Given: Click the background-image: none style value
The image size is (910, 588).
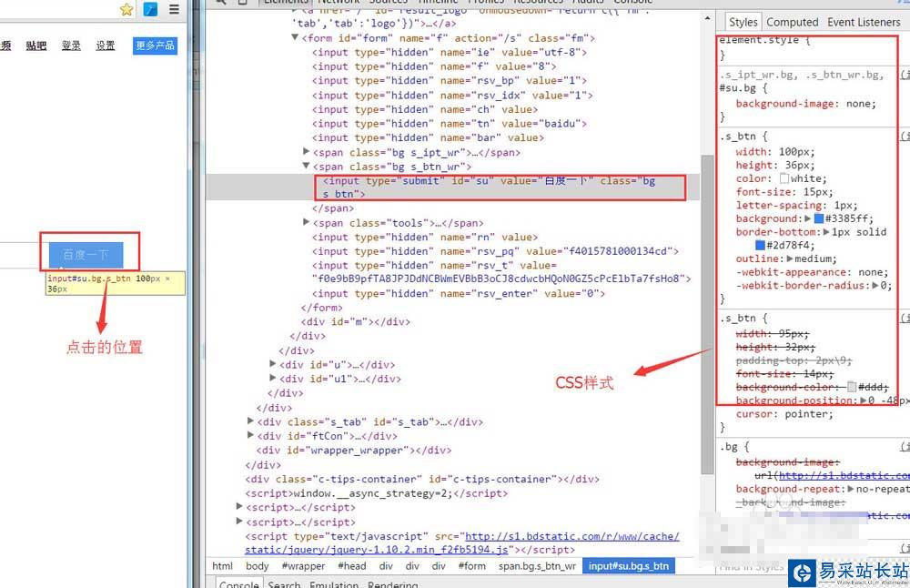Looking at the screenshot, I should pyautogui.click(x=861, y=104).
